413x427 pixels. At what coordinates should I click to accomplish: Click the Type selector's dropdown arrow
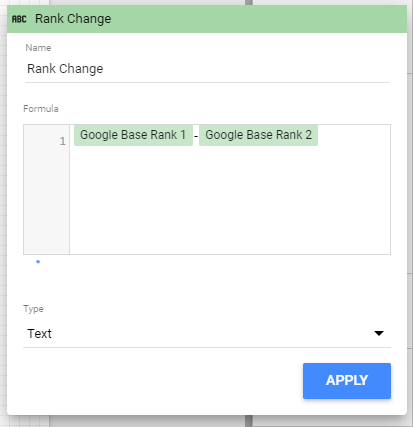click(379, 333)
